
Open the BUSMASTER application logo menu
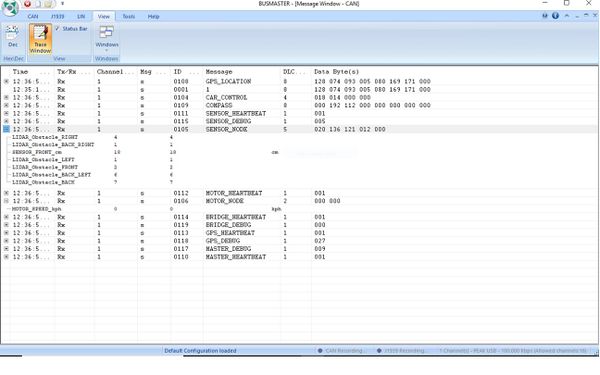10,8
